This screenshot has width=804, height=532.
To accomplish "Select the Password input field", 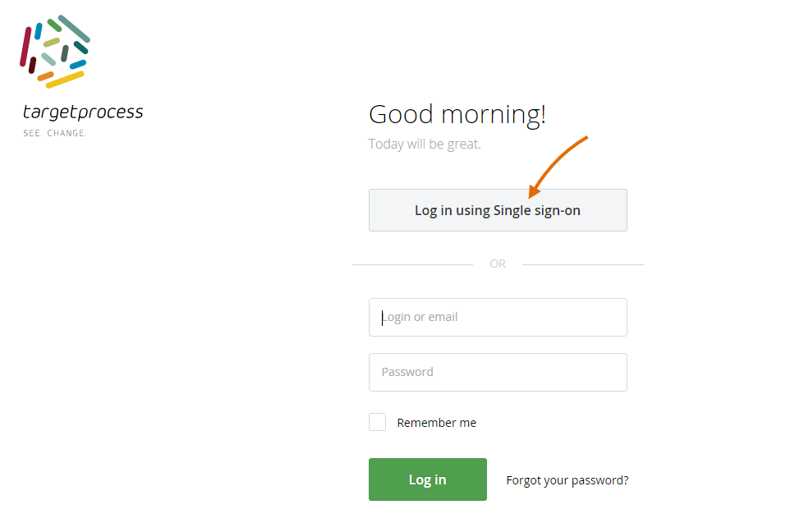I will [x=498, y=372].
